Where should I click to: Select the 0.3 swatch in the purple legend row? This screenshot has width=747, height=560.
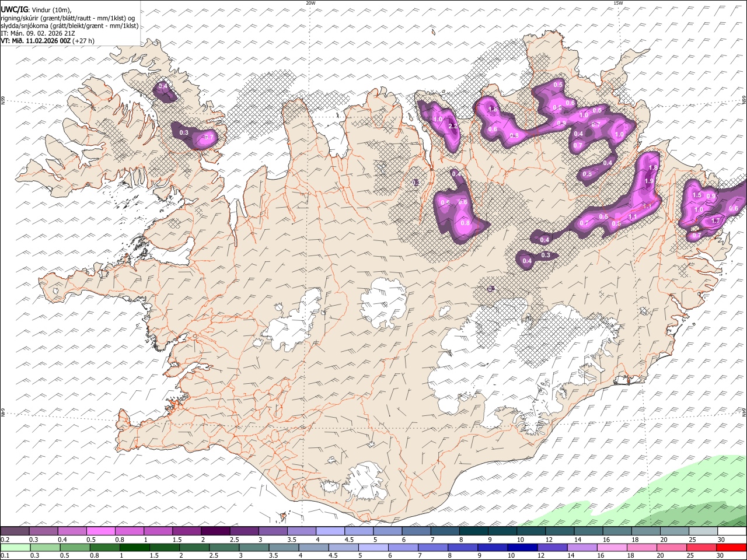44,531
